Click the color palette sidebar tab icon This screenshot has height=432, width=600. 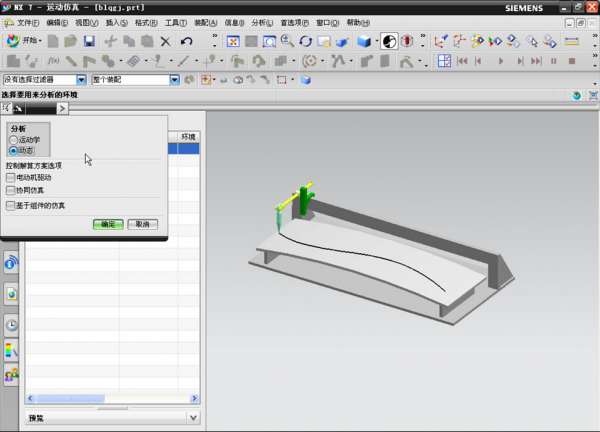[11, 350]
